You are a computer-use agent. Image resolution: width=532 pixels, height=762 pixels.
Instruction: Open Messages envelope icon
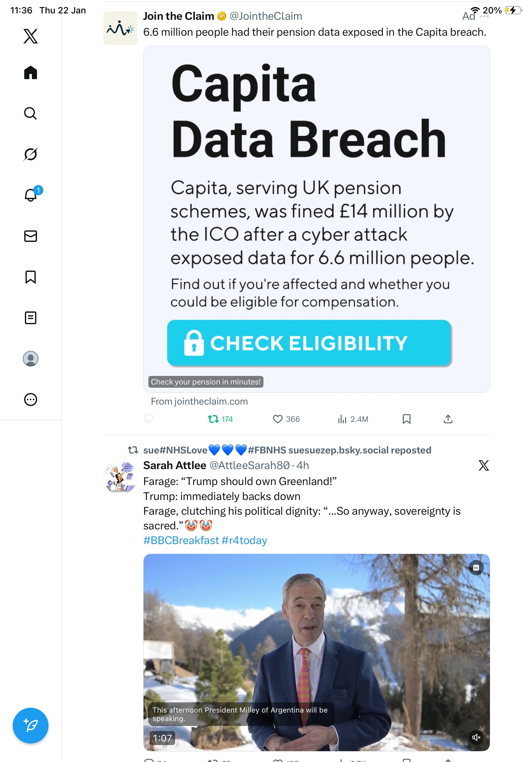[31, 236]
